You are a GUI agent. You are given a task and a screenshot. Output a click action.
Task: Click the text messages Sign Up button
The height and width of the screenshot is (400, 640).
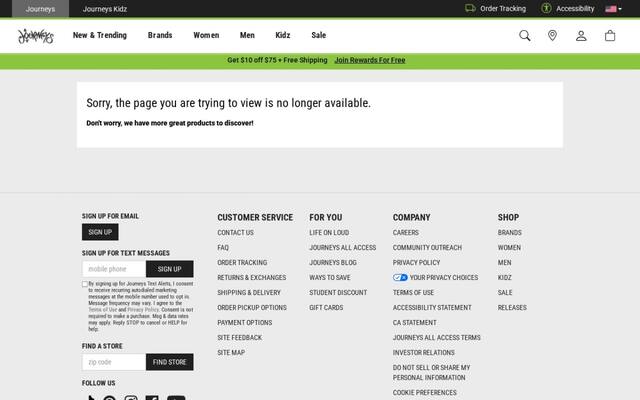[x=169, y=269]
